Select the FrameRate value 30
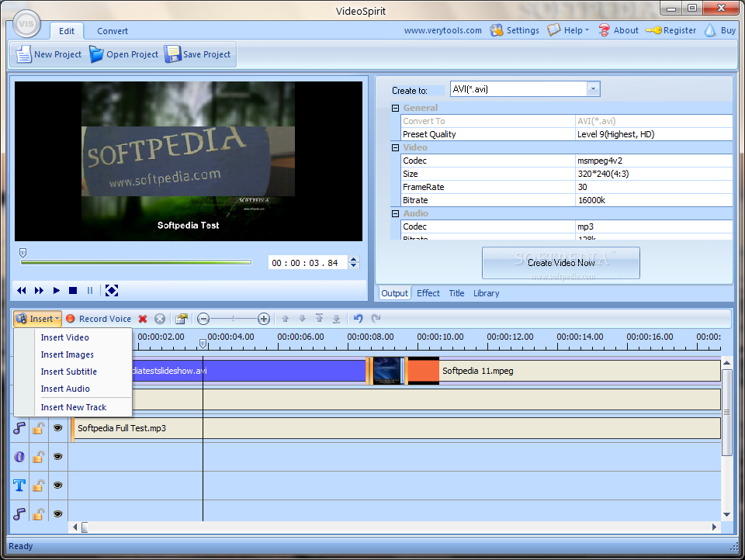Screen dimensions: 745x560 coord(653,187)
